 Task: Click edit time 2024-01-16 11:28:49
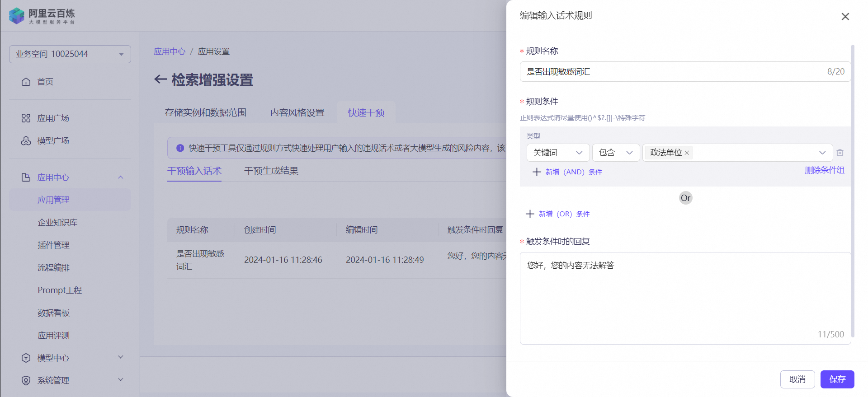385,260
